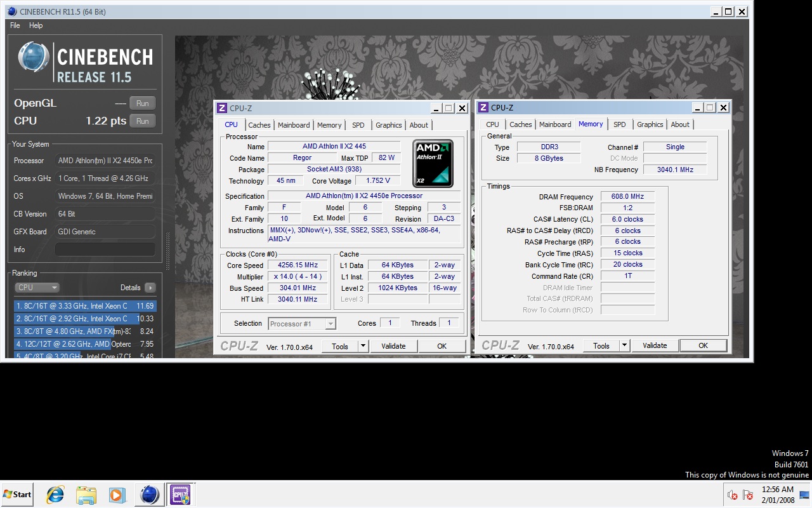Click the AMD Athlon II processor logo
The height and width of the screenshot is (508, 812).
pyautogui.click(x=433, y=164)
